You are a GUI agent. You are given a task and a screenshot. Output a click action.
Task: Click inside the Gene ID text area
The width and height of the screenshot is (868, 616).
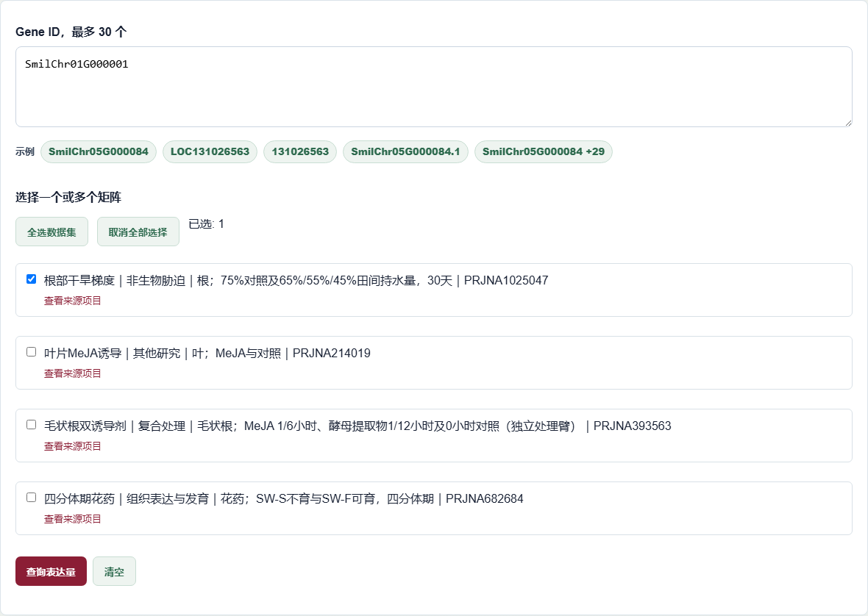point(433,87)
